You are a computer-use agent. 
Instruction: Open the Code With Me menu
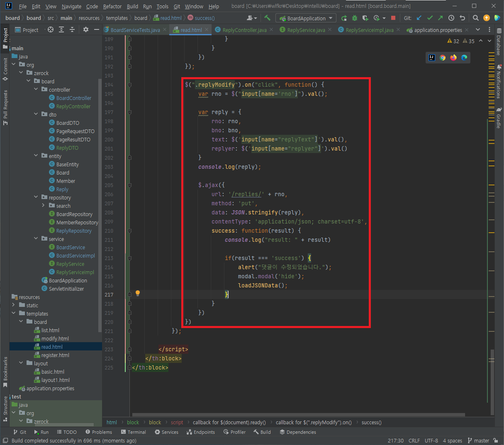pos(252,18)
